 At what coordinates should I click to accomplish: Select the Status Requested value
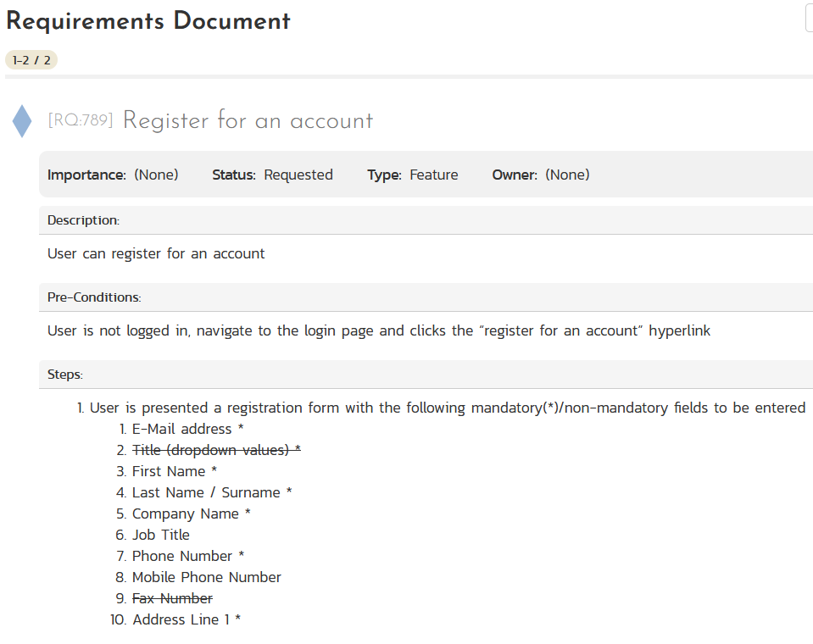click(x=298, y=175)
